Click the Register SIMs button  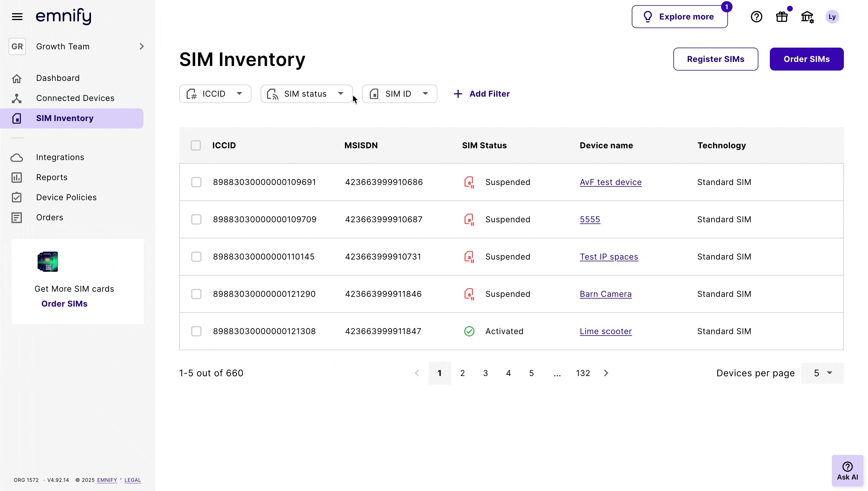coord(715,59)
